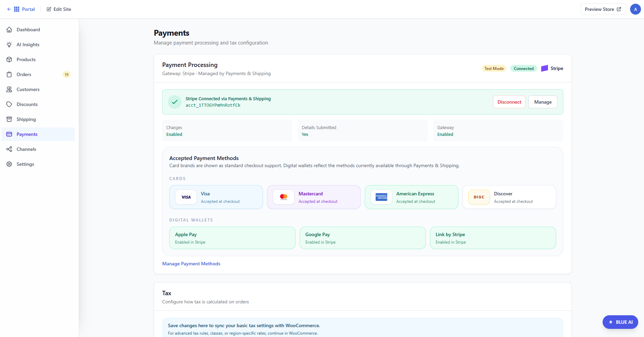Open the BLUE AI assistant
The width and height of the screenshot is (644, 337).
click(620, 322)
